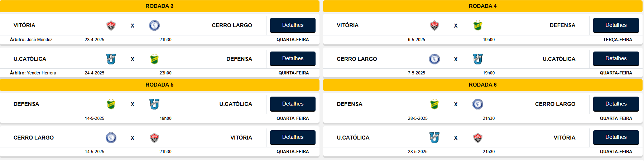Image resolution: width=644 pixels, height=161 pixels.
Task: Click Vitória crest in Rodada 6 match
Action: pos(478,138)
